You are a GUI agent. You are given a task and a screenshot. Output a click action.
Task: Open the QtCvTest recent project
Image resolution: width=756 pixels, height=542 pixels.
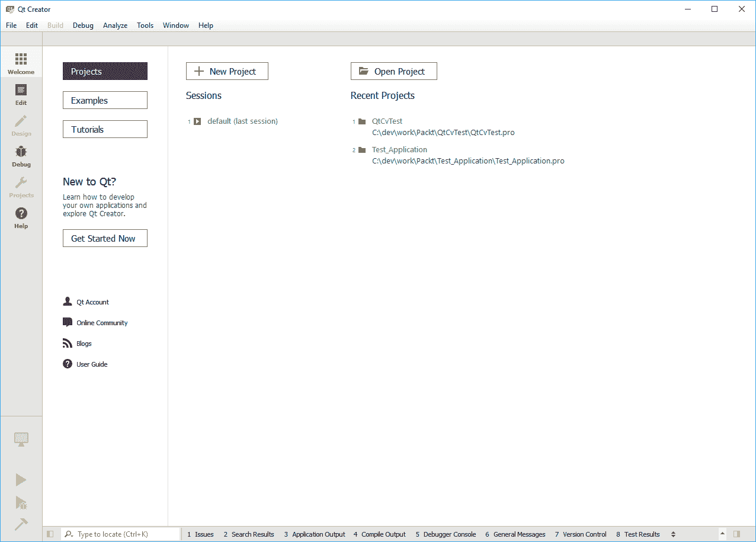[x=387, y=121]
